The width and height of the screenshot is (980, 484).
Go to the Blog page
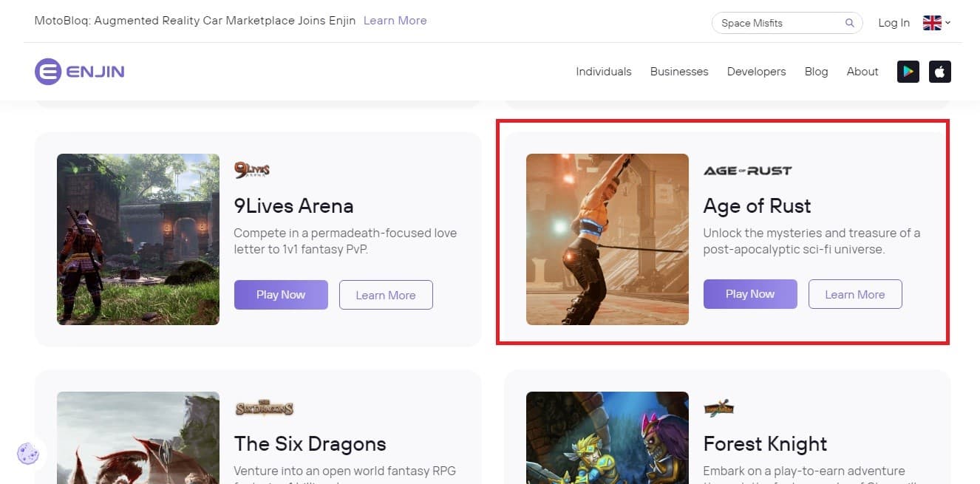(817, 72)
